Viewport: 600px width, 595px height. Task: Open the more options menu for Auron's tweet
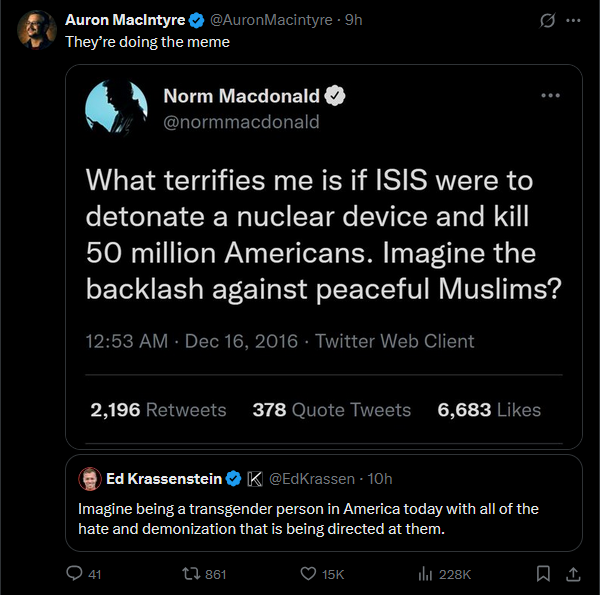pyautogui.click(x=573, y=20)
